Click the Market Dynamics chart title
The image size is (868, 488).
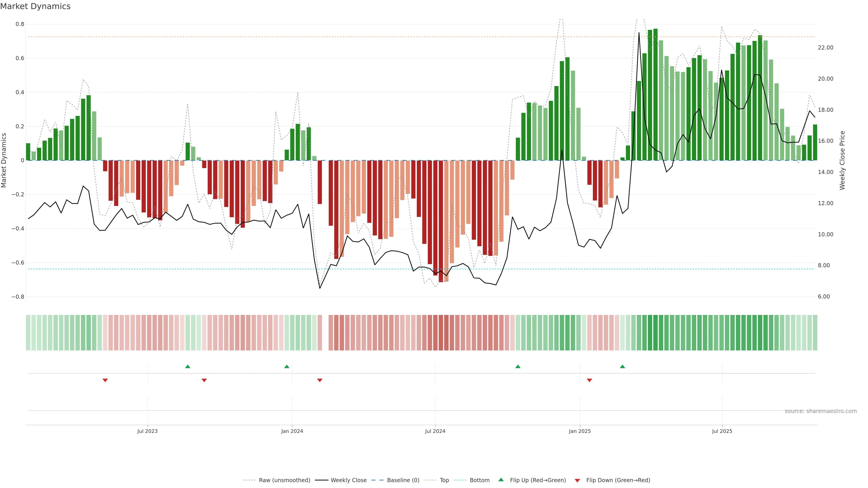[35, 6]
